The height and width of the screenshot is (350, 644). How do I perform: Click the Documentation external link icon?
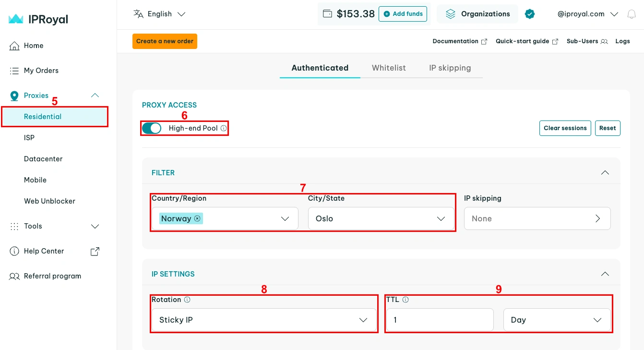point(485,41)
